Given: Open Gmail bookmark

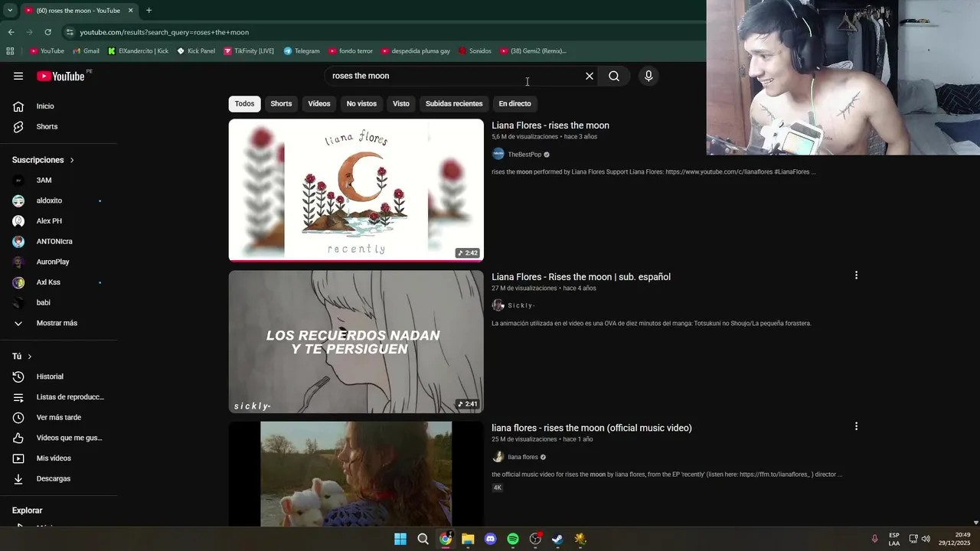Looking at the screenshot, I should (x=86, y=51).
